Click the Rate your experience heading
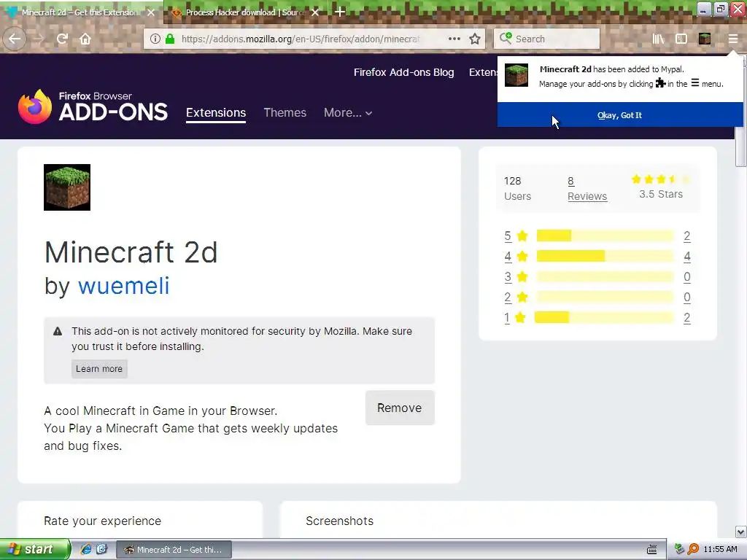Screen dimensions: 747x560 [x=102, y=521]
